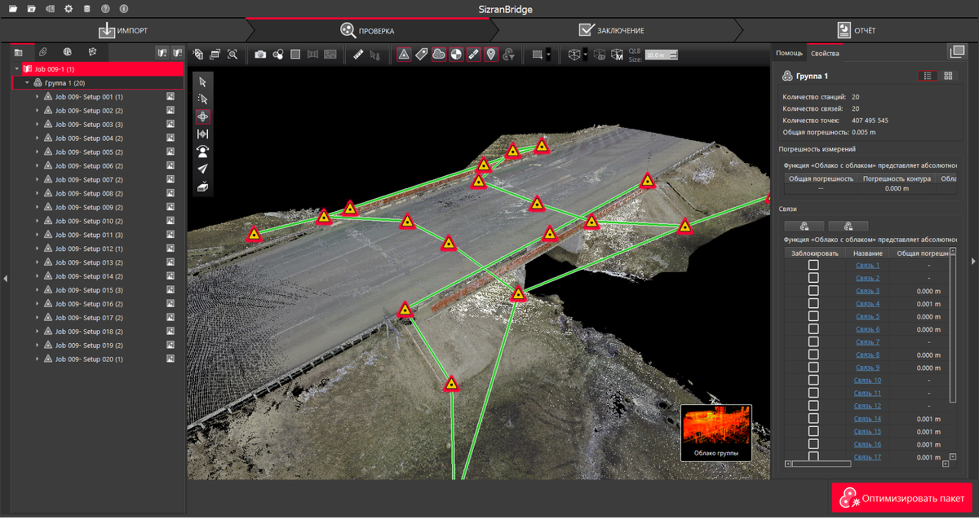Choose the fence selection rectangle tool
The height and width of the screenshot is (518, 980).
tap(537, 54)
